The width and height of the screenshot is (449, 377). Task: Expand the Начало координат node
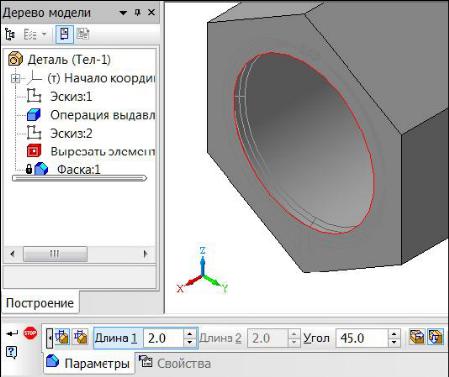pyautogui.click(x=15, y=78)
